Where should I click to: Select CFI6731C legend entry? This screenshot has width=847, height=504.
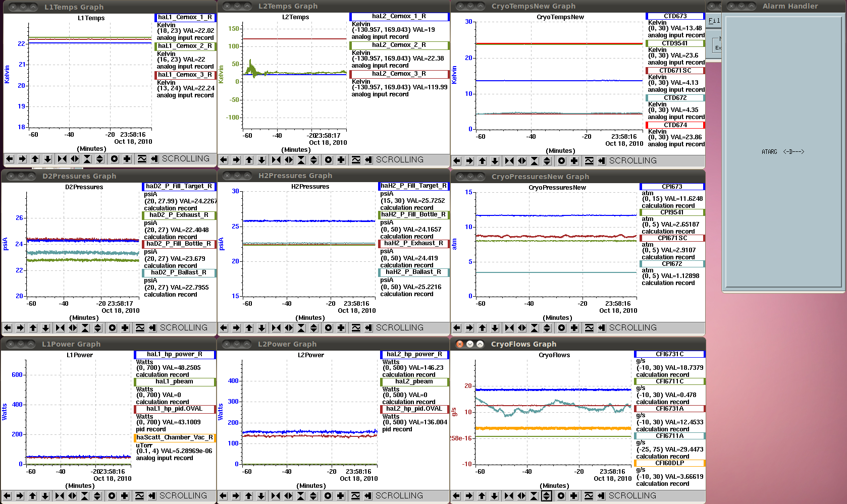click(x=670, y=354)
